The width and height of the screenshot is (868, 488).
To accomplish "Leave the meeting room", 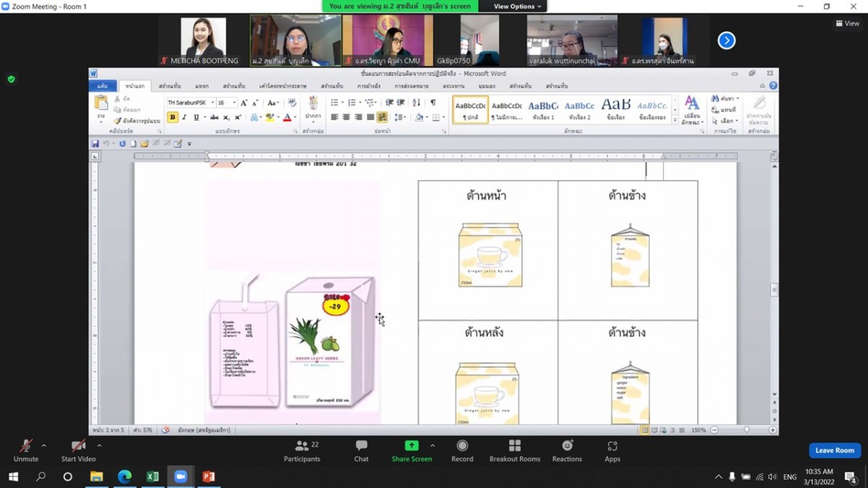I will (834, 450).
